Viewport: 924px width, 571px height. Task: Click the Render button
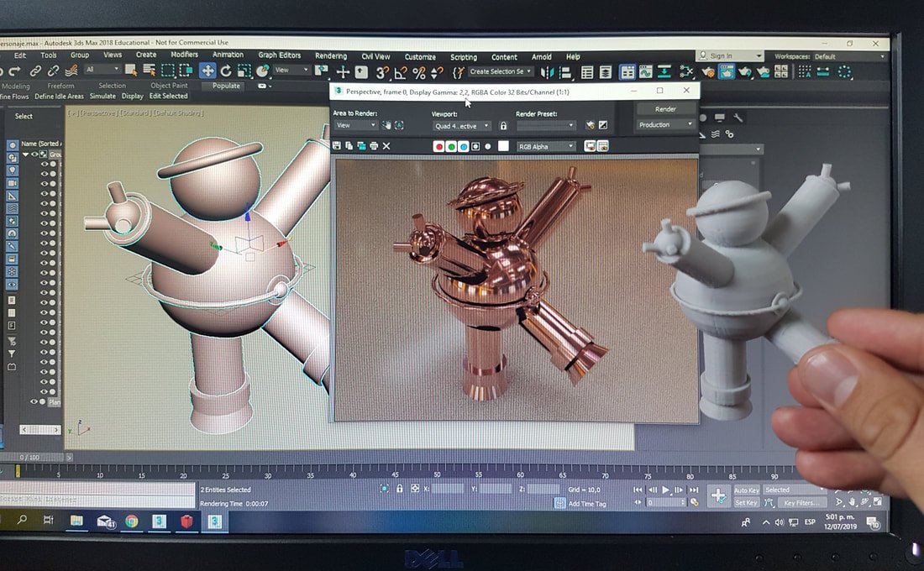665,109
